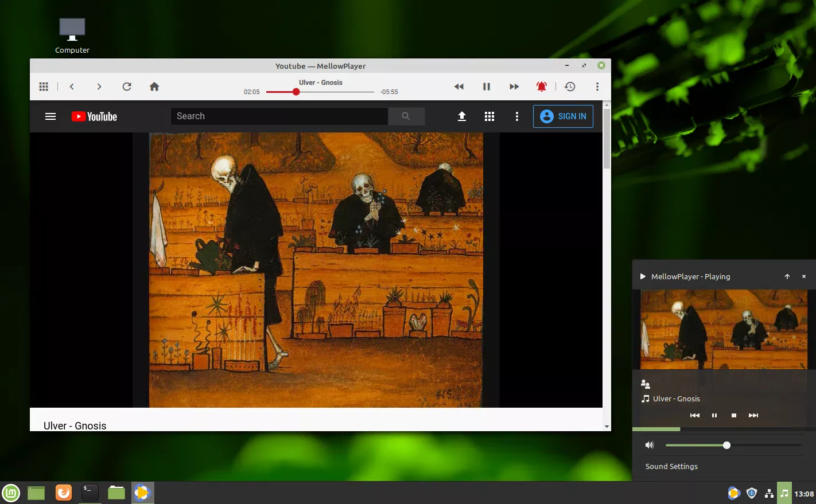Open the Linux Mint start menu
The height and width of the screenshot is (504, 816).
click(x=11, y=493)
